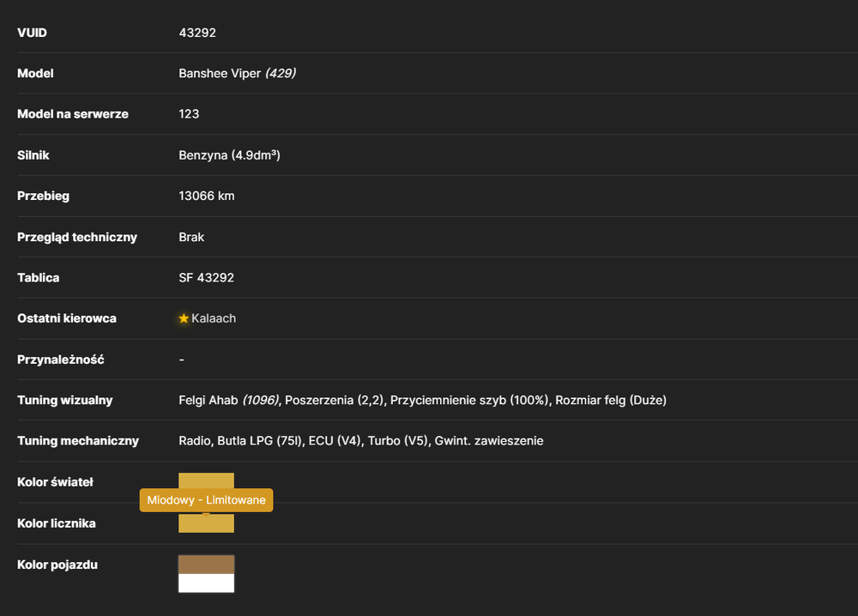Click the brown Kolor pojazdu swatch
The width and height of the screenshot is (858, 616).
(x=206, y=565)
